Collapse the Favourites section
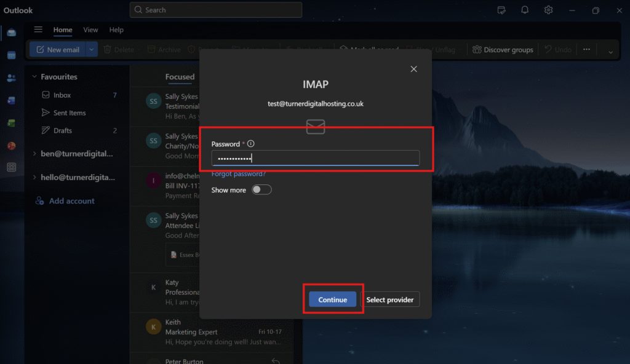 tap(34, 76)
